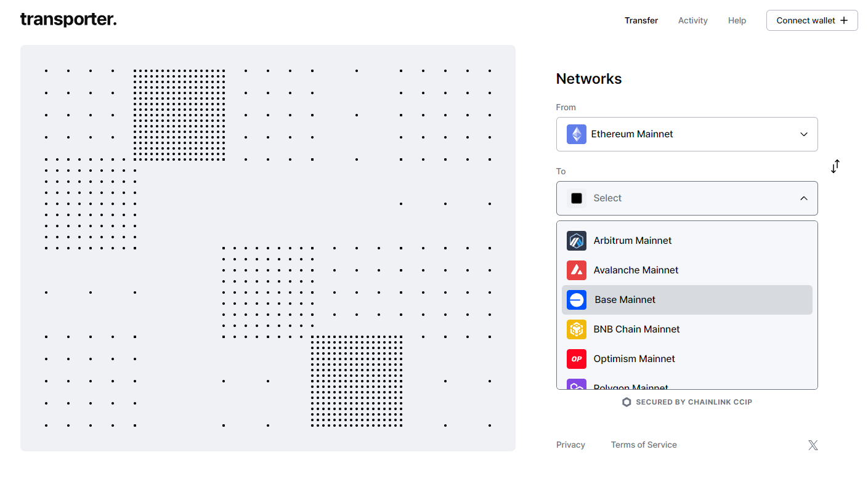868x492 pixels.
Task: Click the To dropdown up chevron
Action: coord(803,198)
